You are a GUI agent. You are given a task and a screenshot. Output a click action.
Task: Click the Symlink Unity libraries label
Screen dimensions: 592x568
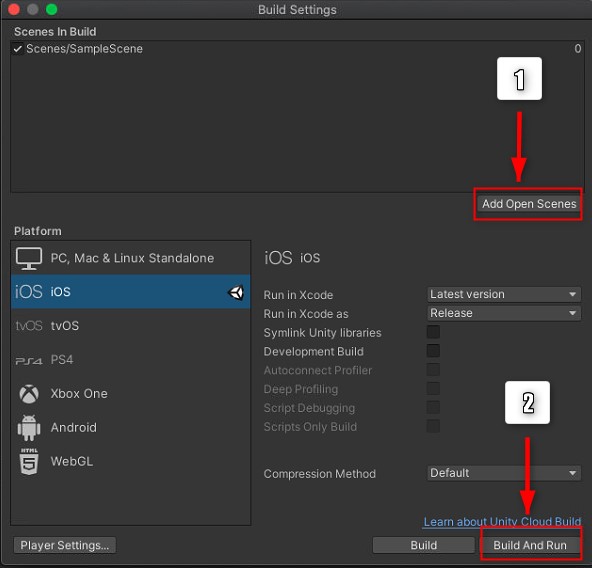click(322, 333)
